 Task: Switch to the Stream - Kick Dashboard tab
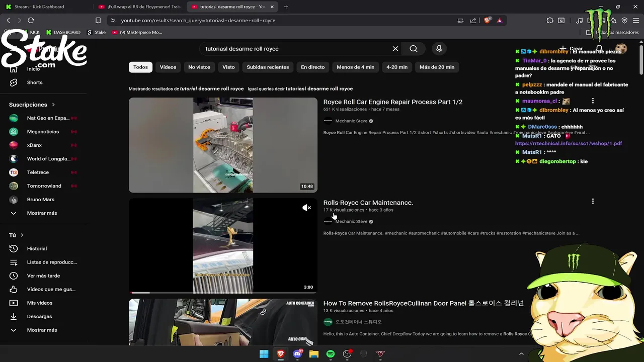[x=46, y=7]
